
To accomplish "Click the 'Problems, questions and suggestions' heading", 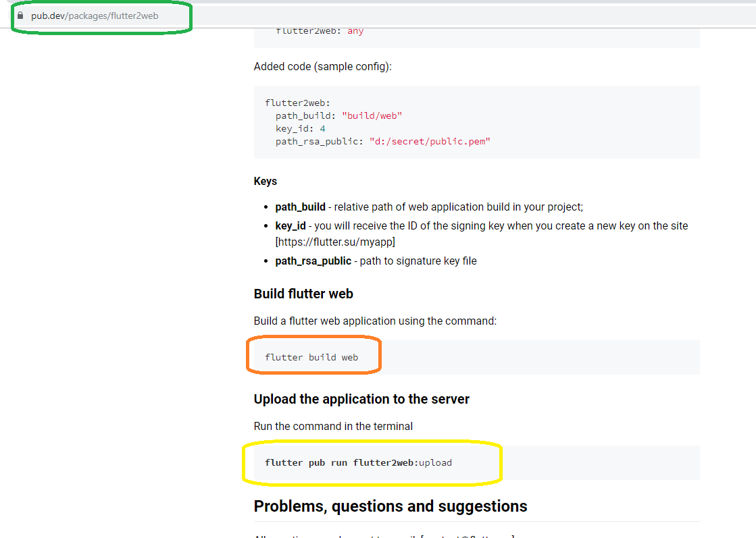I will 390,506.
